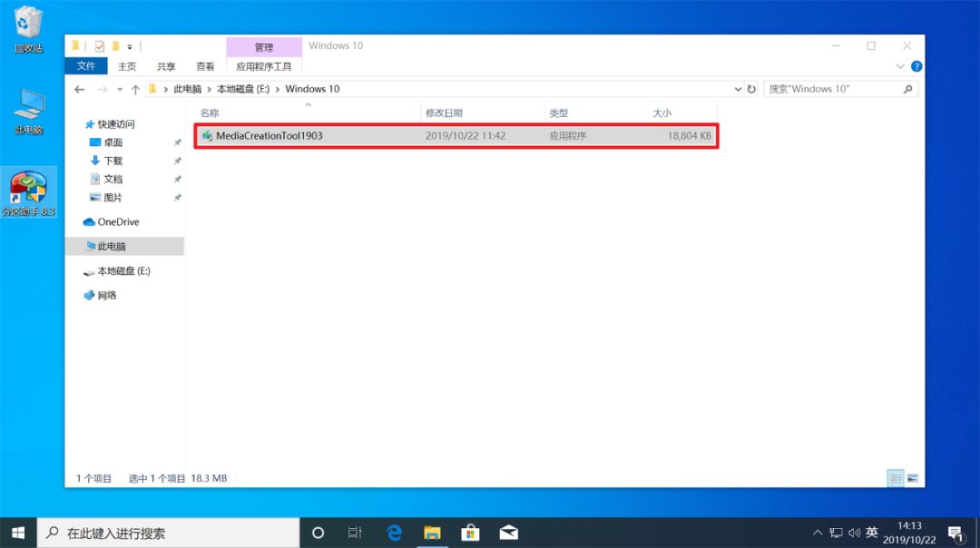Open the Mail app from the taskbar
The width and height of the screenshot is (980, 548).
coord(508,533)
